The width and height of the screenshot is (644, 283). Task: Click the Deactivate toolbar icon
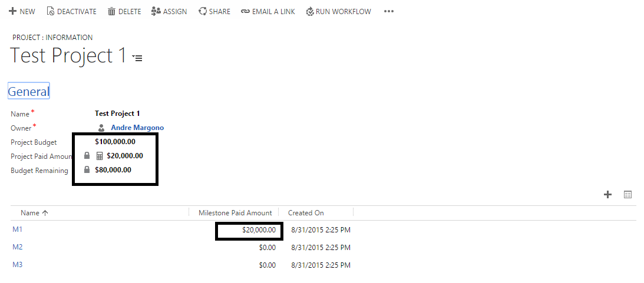(50, 11)
